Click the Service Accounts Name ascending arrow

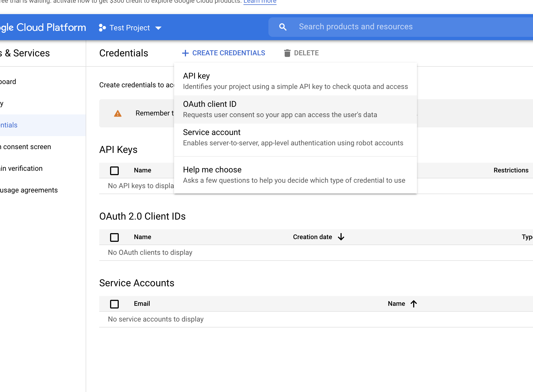[414, 304]
